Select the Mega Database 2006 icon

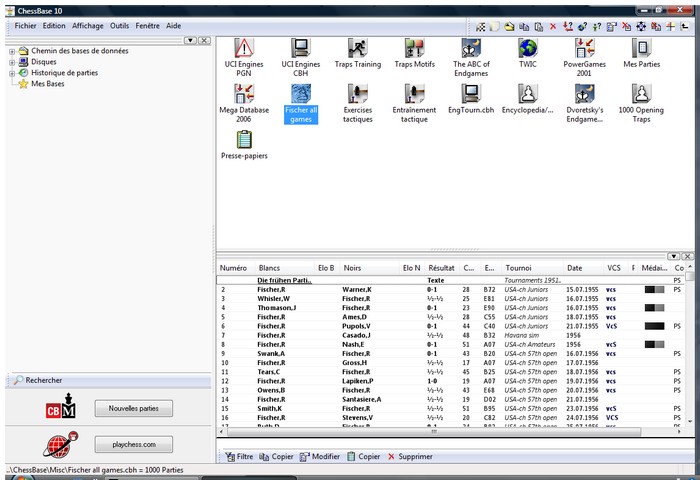tap(244, 104)
